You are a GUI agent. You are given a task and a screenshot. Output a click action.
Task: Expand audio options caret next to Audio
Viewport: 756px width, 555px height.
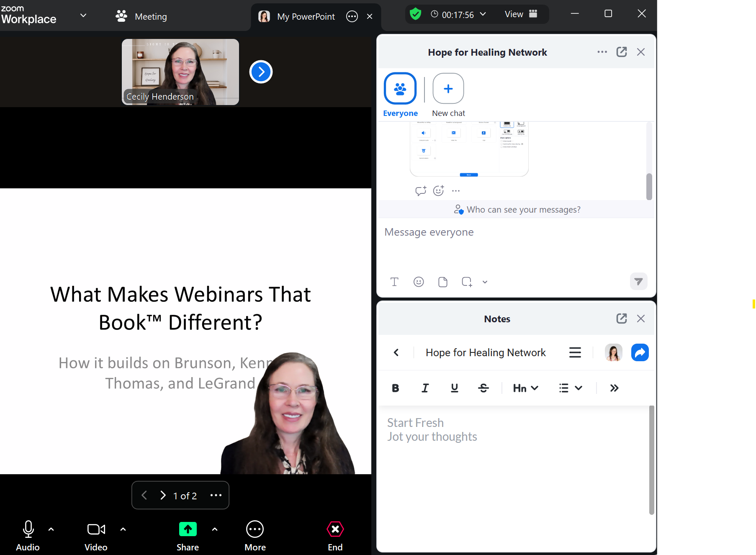pyautogui.click(x=51, y=529)
